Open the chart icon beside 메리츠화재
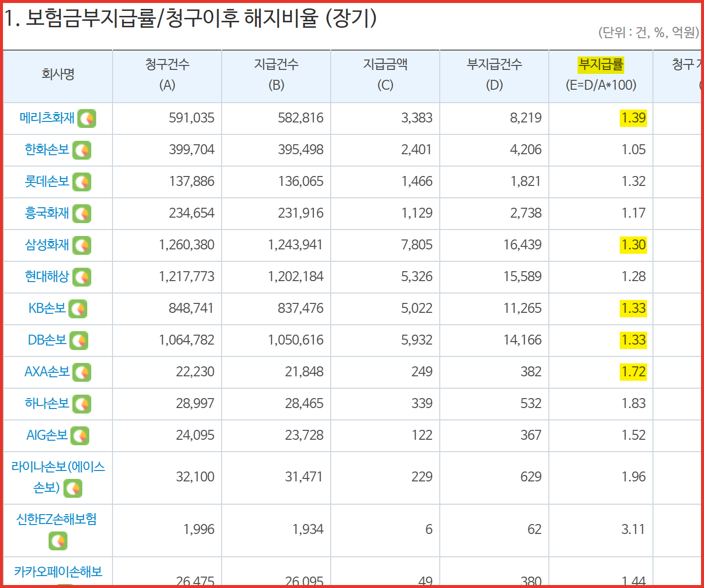704x588 pixels. (x=87, y=118)
